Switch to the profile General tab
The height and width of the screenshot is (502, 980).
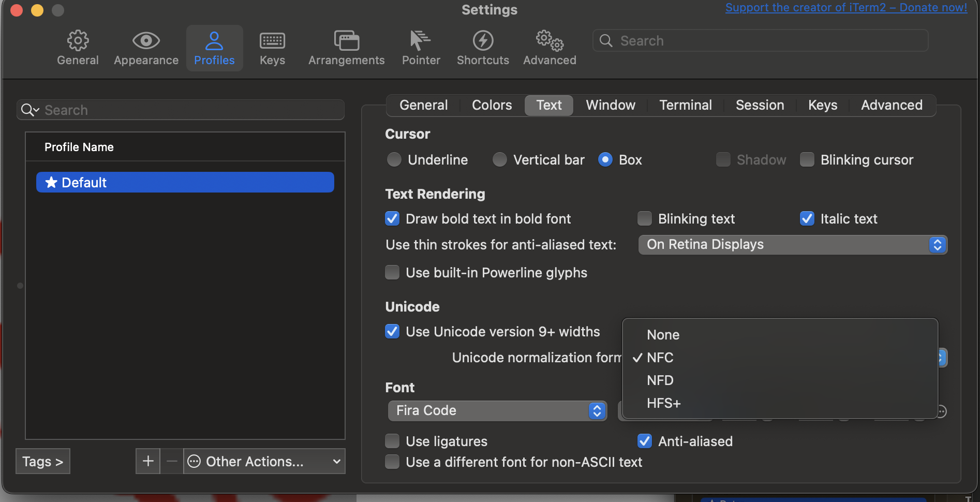[423, 105]
